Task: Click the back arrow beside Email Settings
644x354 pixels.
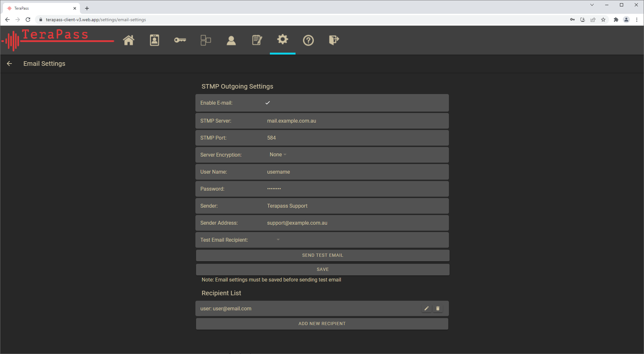Action: [9, 64]
